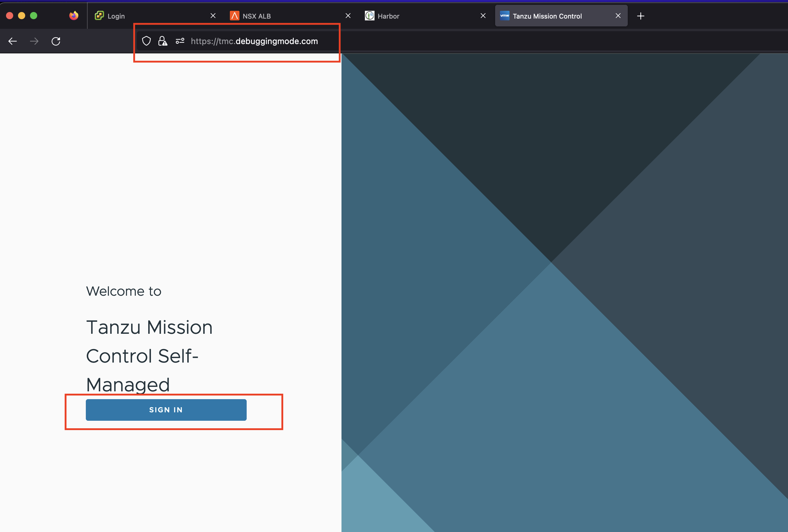The width and height of the screenshot is (788, 532).
Task: Click the red window close button
Action: (x=10, y=16)
